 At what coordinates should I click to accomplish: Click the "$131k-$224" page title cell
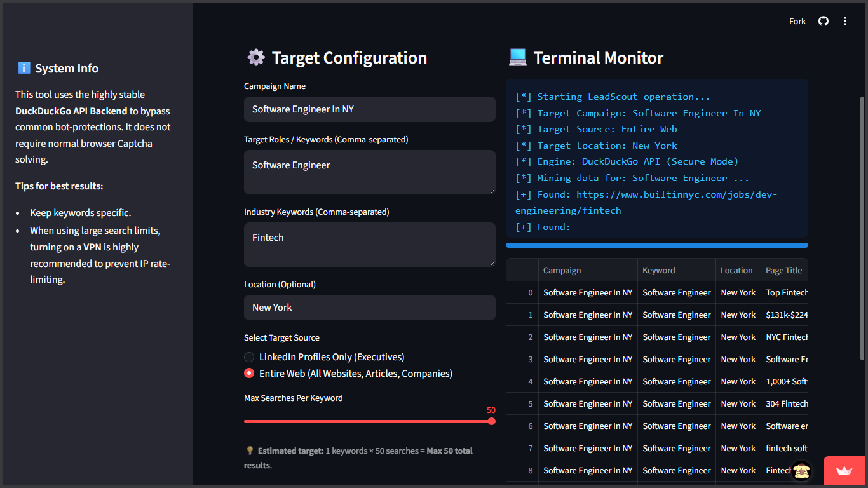[785, 315]
